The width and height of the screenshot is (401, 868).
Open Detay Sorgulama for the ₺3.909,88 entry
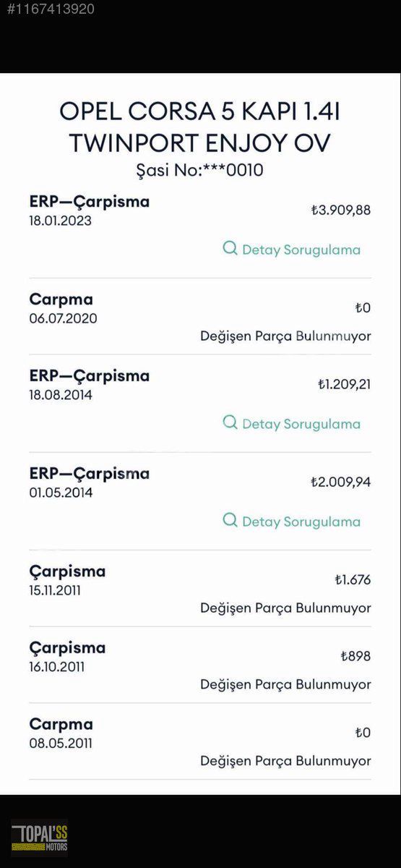point(292,249)
